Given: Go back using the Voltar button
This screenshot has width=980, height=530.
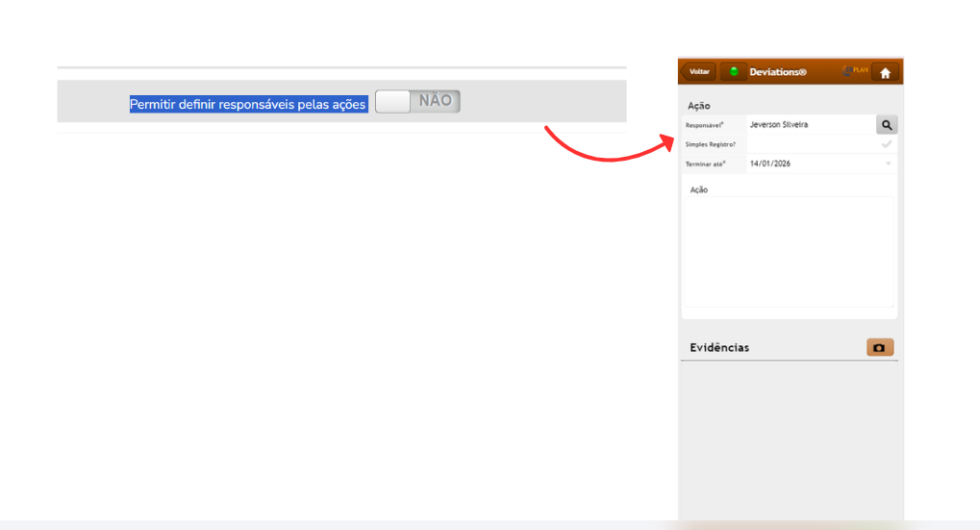Looking at the screenshot, I should click(699, 72).
